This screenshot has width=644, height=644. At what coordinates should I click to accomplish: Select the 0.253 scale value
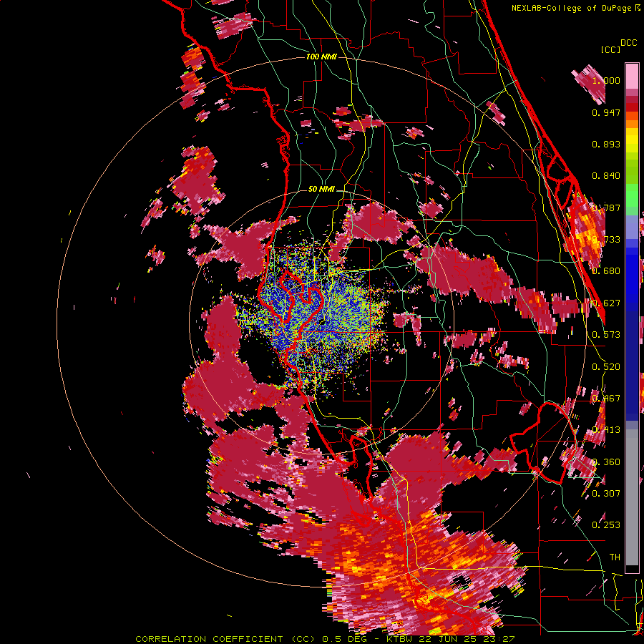[606, 525]
